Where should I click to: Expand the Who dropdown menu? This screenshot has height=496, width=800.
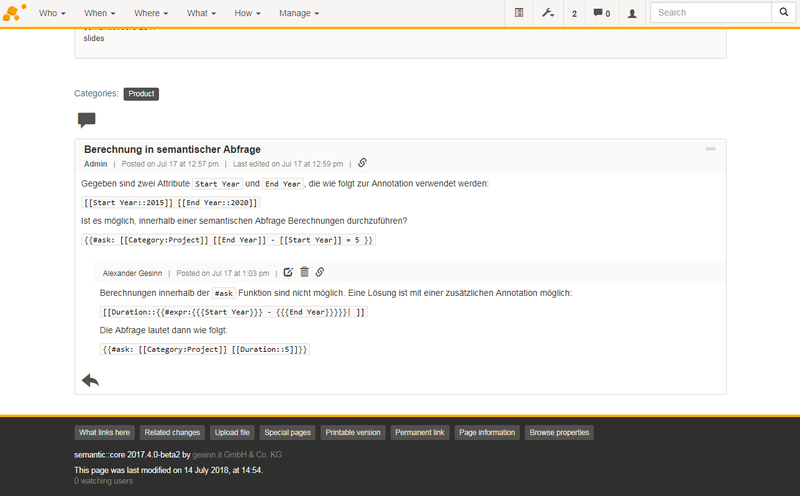(52, 13)
